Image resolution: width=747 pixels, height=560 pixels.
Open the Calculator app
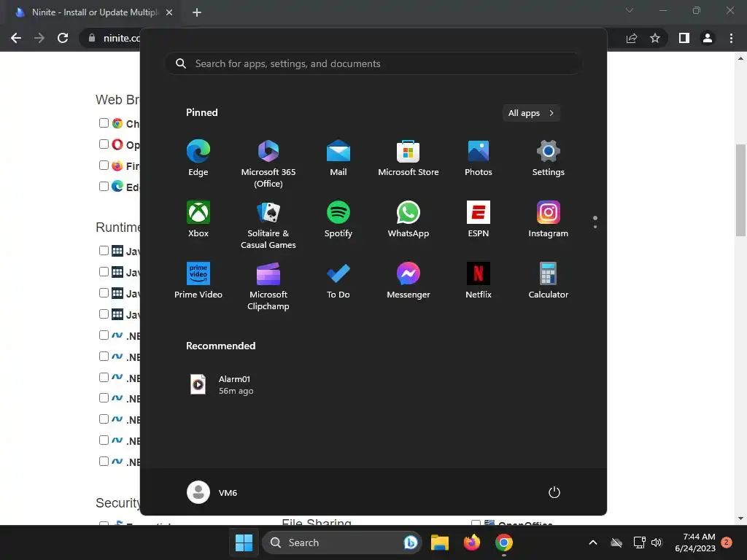tap(549, 281)
